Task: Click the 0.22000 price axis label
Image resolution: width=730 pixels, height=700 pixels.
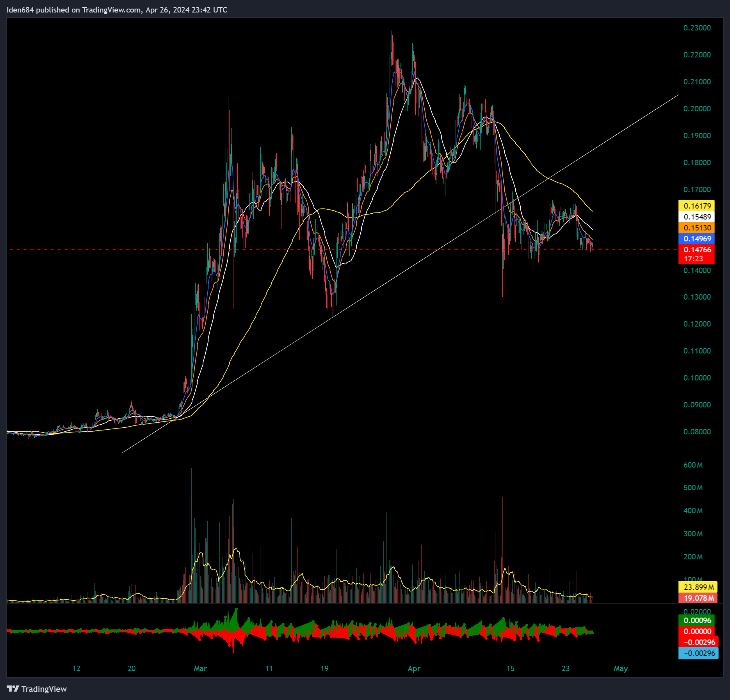Action: tap(697, 55)
